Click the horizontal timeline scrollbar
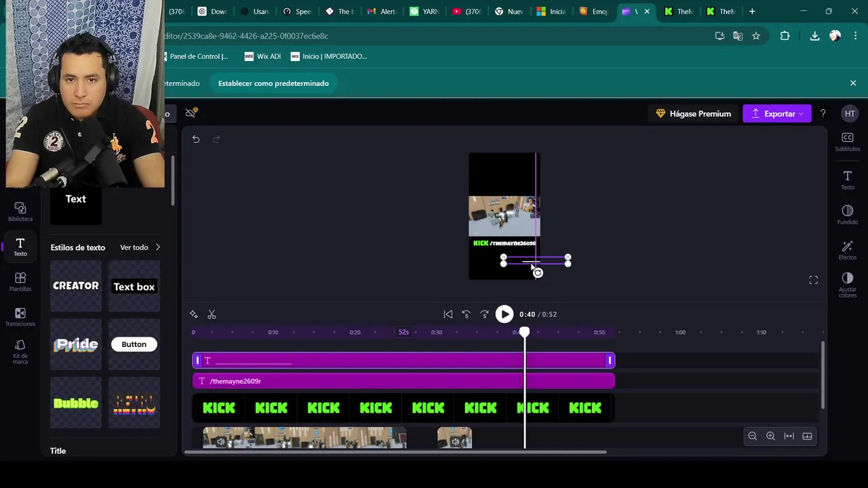The image size is (868, 488). coord(395,452)
